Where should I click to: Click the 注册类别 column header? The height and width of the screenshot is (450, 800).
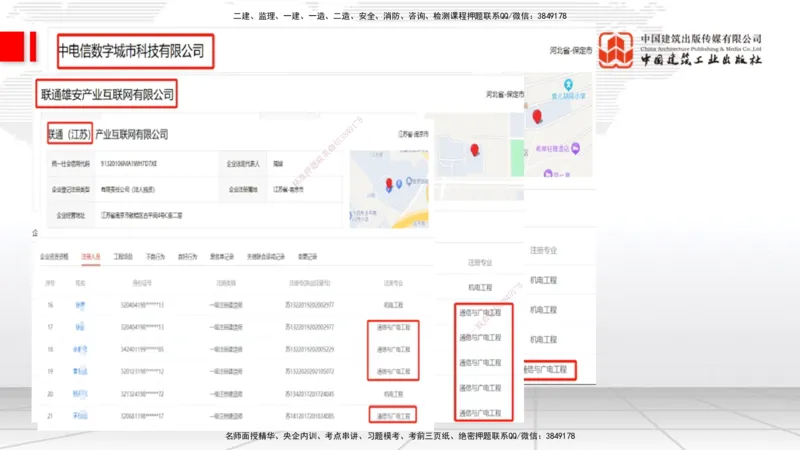click(x=226, y=283)
